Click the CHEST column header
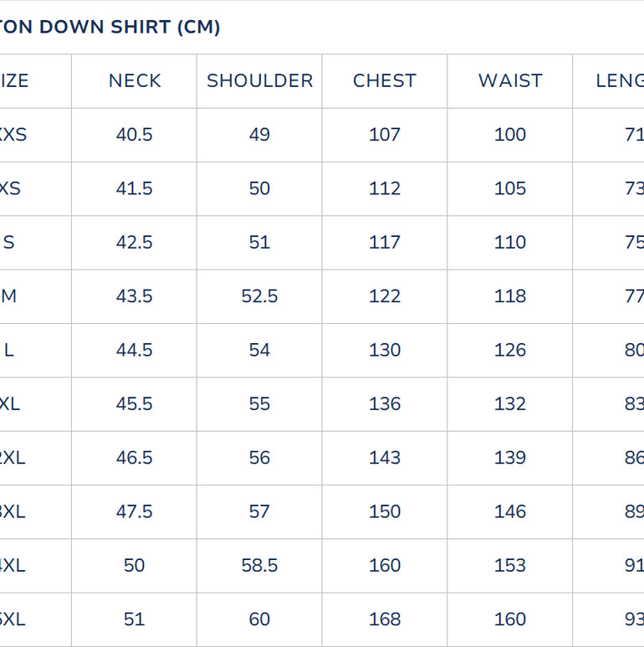The height and width of the screenshot is (647, 644). pyautogui.click(x=385, y=81)
